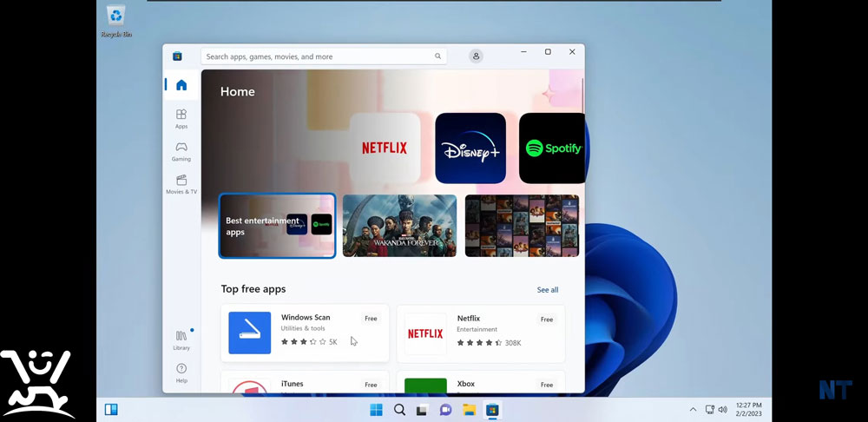Open the Netflix app icon in list
868x422 pixels.
tap(425, 333)
